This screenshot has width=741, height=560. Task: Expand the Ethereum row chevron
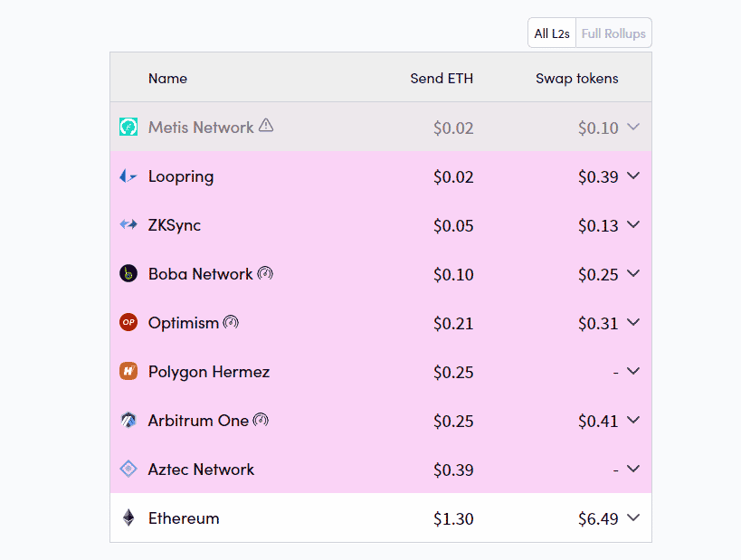[633, 517]
